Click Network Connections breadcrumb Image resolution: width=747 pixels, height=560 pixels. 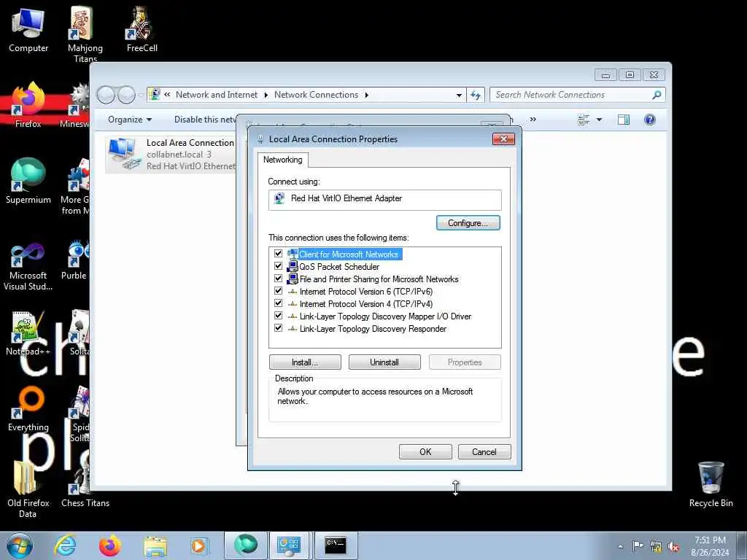[316, 95]
